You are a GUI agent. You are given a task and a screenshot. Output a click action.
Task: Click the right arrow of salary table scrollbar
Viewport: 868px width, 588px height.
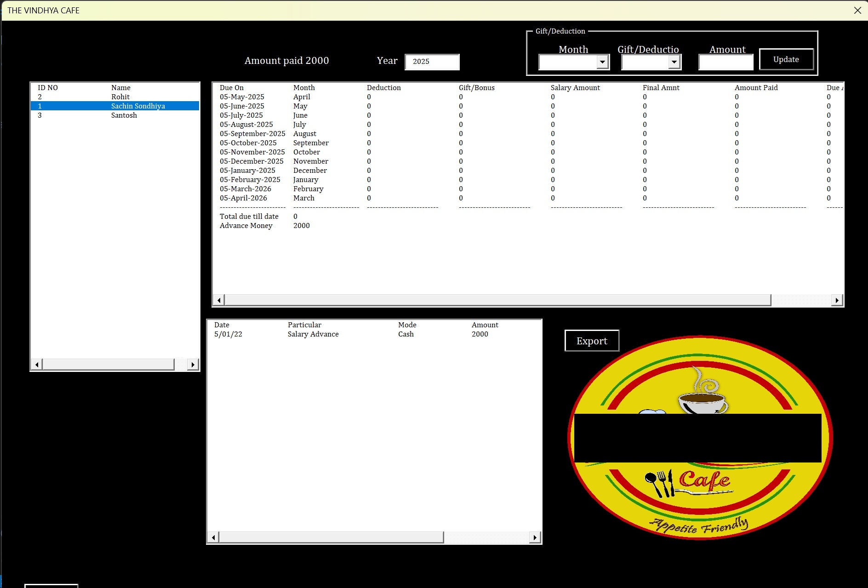[x=837, y=300]
